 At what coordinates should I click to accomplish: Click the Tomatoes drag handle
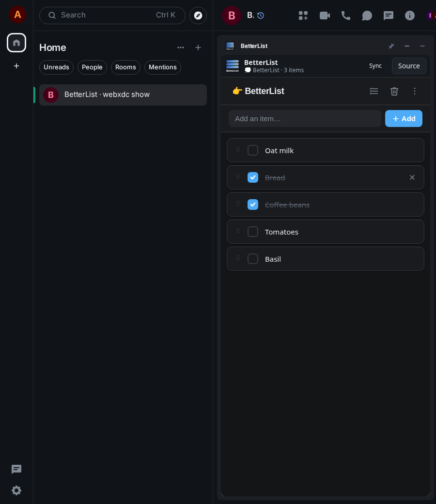coord(238,231)
